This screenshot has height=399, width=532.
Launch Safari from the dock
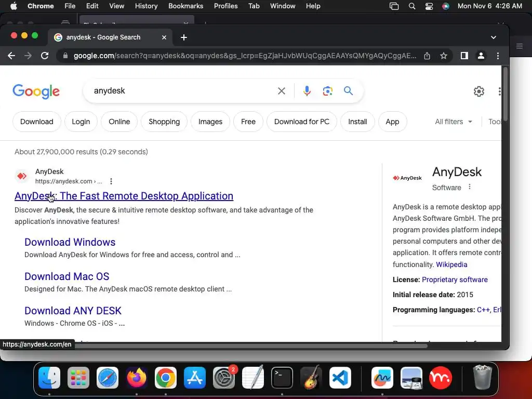point(108,378)
